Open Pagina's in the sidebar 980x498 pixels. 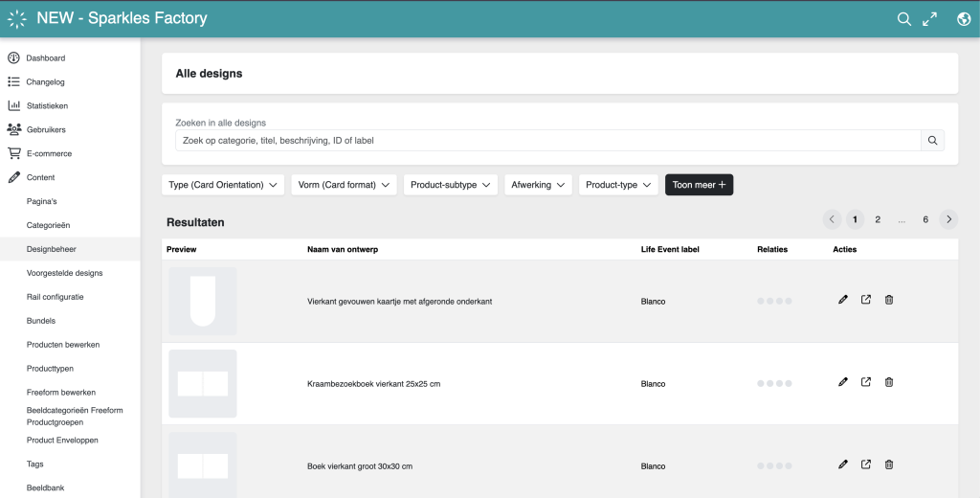pos(42,201)
